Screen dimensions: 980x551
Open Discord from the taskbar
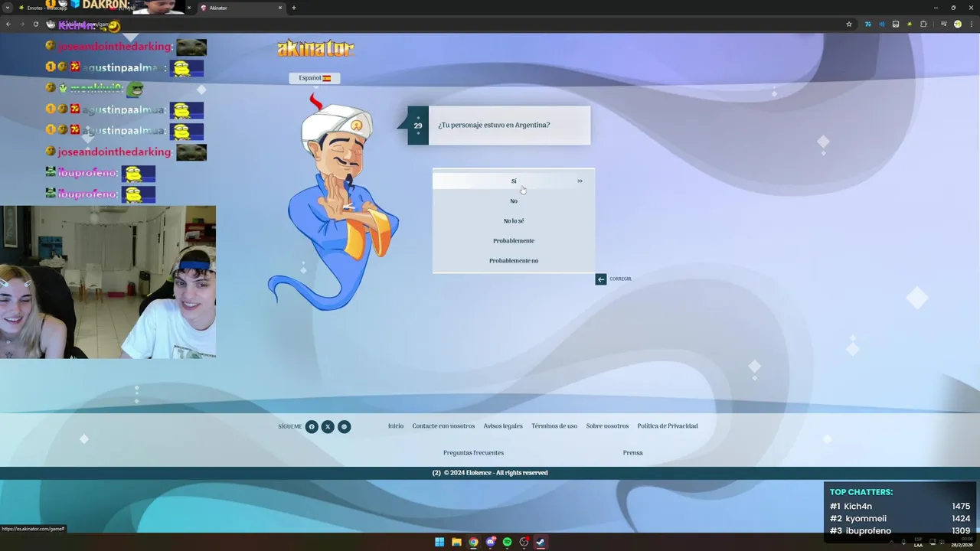click(491, 543)
